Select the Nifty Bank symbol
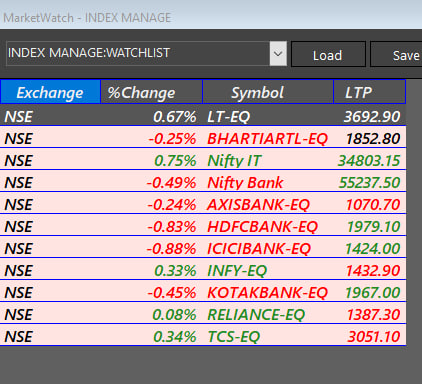The height and width of the screenshot is (384, 422). tap(245, 183)
